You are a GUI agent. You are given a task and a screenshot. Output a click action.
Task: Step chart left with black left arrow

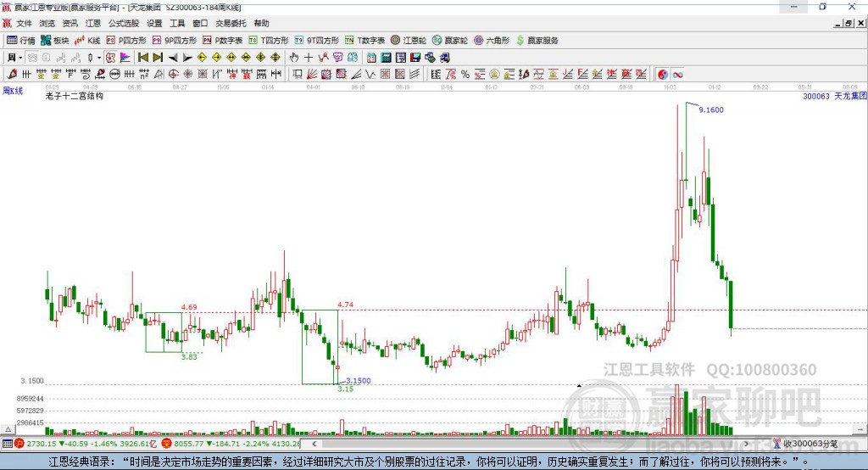tap(173, 58)
